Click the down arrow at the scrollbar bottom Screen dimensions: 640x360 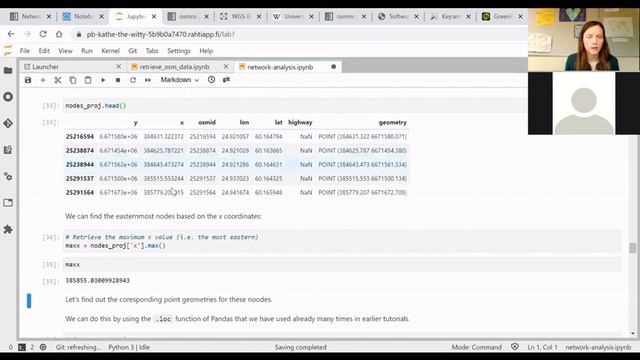[632, 333]
